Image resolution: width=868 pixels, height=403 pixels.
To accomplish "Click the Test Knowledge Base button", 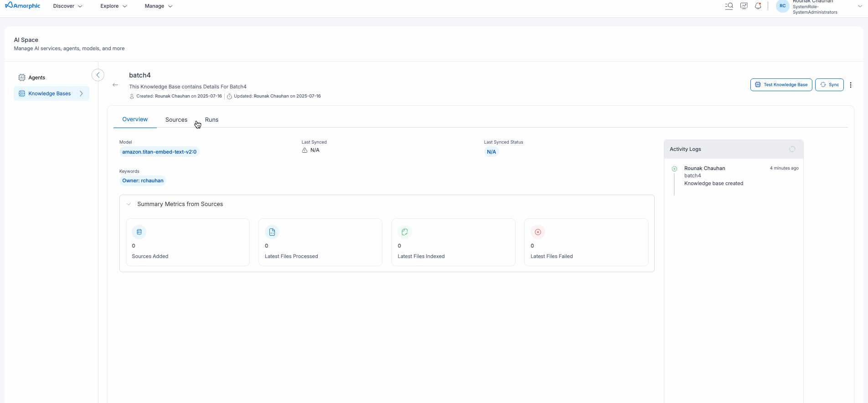I will point(781,85).
